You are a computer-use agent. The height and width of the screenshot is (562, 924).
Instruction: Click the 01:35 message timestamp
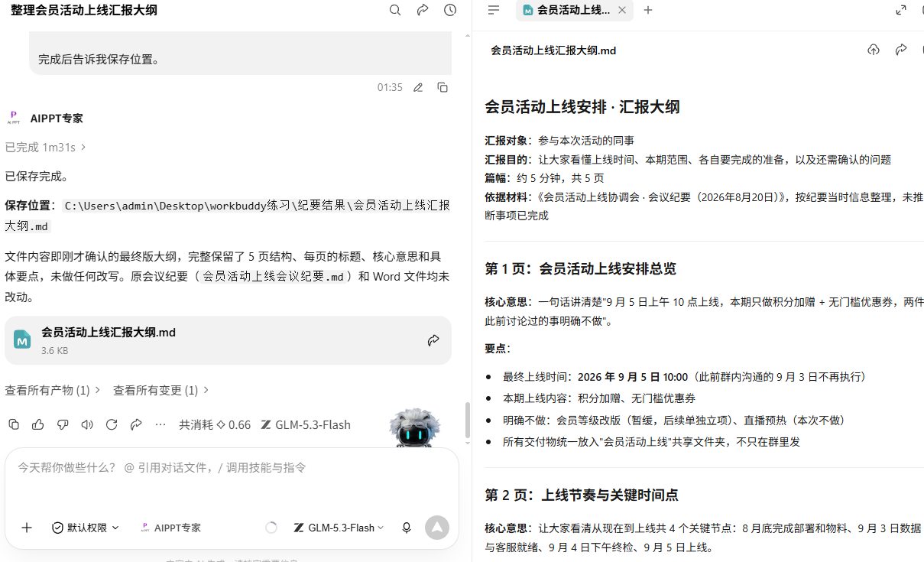tap(390, 87)
